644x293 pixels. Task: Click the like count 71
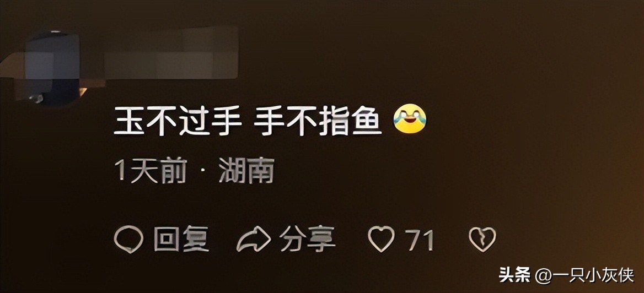(x=419, y=240)
